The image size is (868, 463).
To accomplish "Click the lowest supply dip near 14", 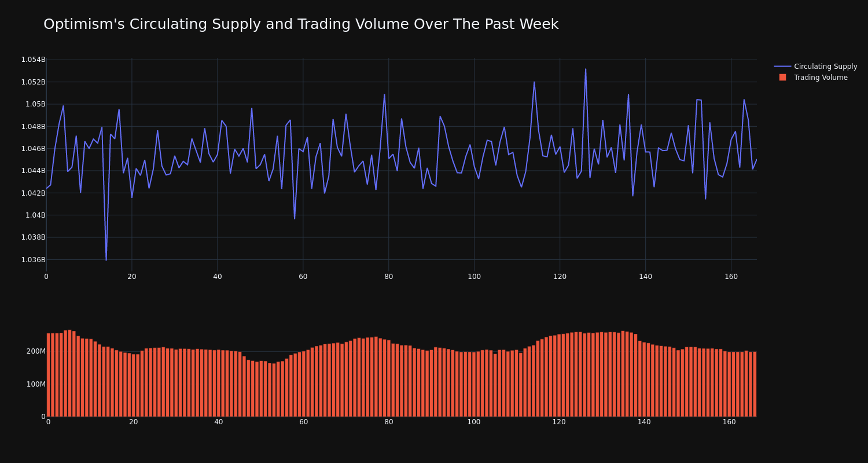I will (106, 260).
